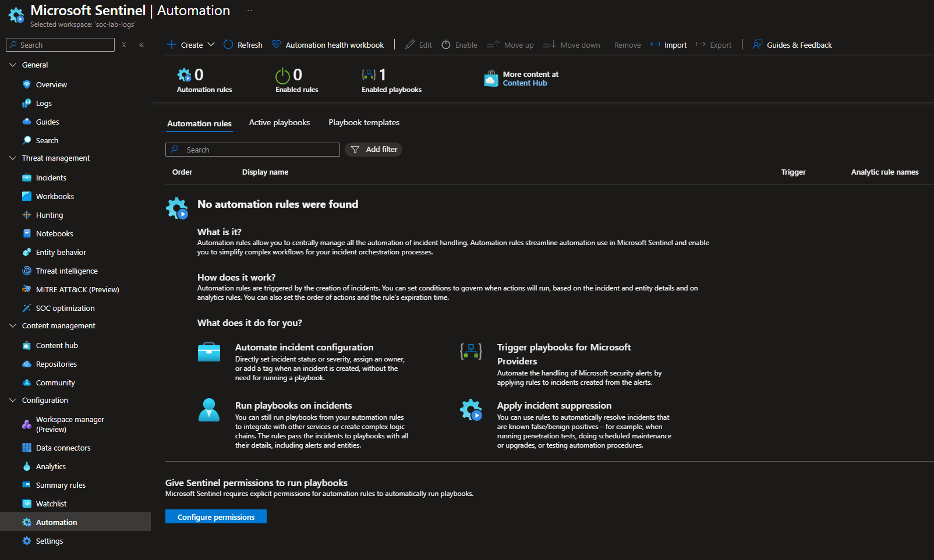Go to Data connectors page
934x560 pixels.
(63, 448)
